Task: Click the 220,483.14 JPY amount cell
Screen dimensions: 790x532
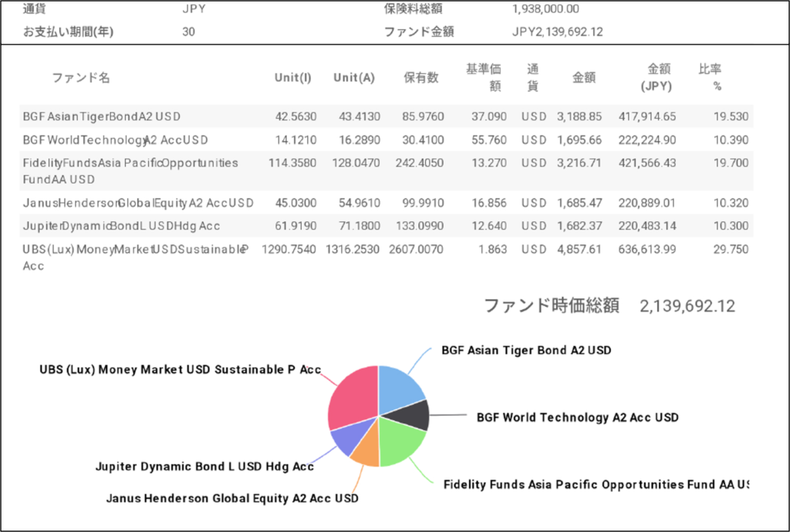Action: [x=647, y=226]
